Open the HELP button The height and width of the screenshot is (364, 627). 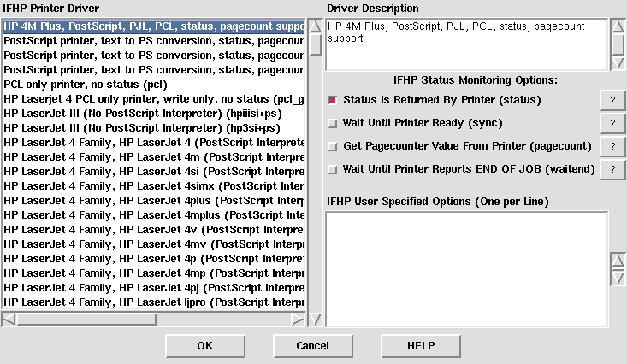[x=420, y=346]
